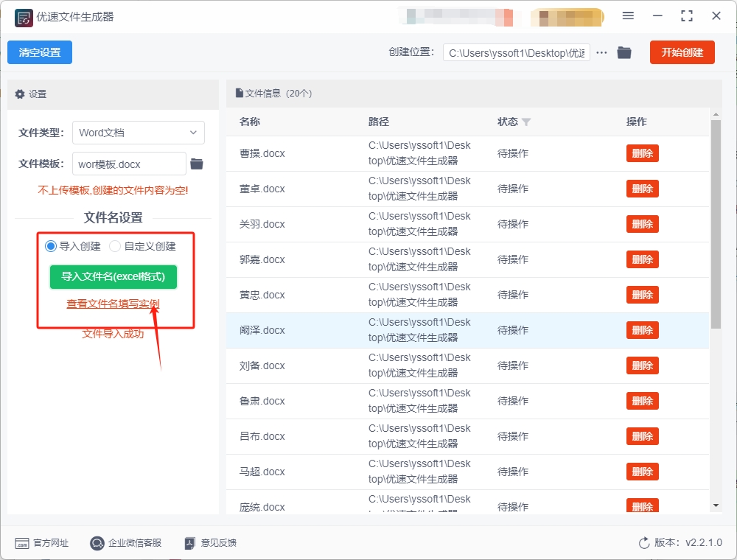Click the version refresh icon
Screen dimensions: 737x560
pyautogui.click(x=644, y=543)
